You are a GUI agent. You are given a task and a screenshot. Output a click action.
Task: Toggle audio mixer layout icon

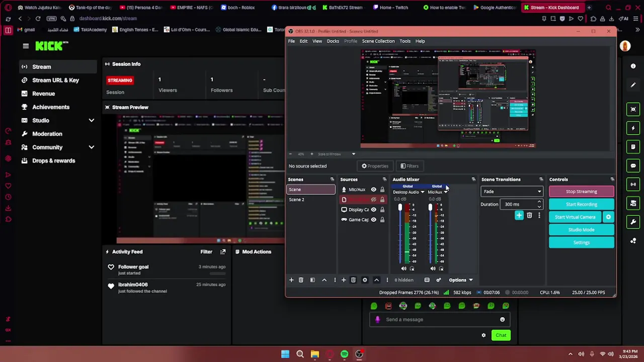pyautogui.click(x=427, y=280)
